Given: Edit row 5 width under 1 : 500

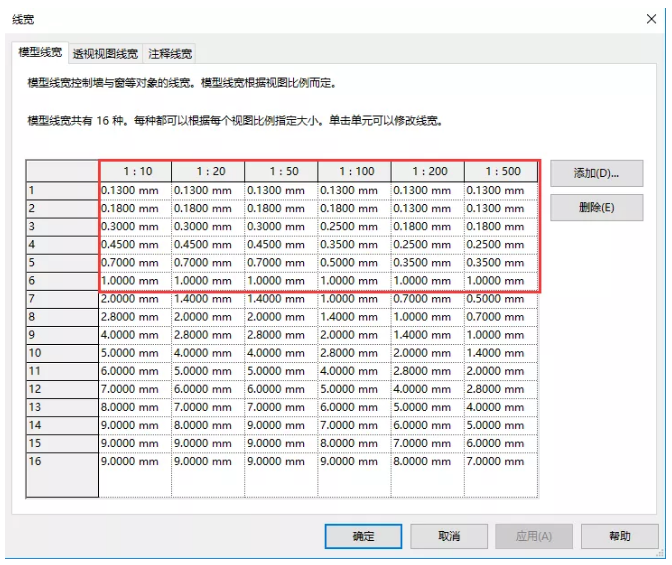Looking at the screenshot, I should tap(501, 262).
